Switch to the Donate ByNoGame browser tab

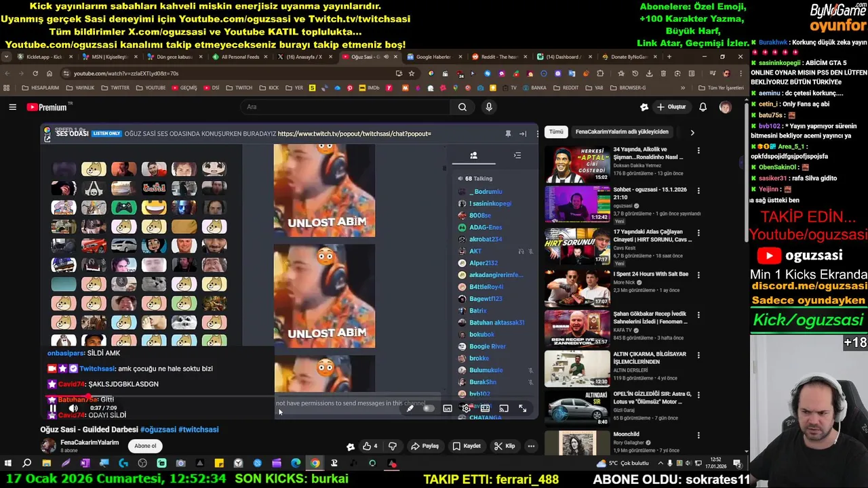[x=628, y=57]
